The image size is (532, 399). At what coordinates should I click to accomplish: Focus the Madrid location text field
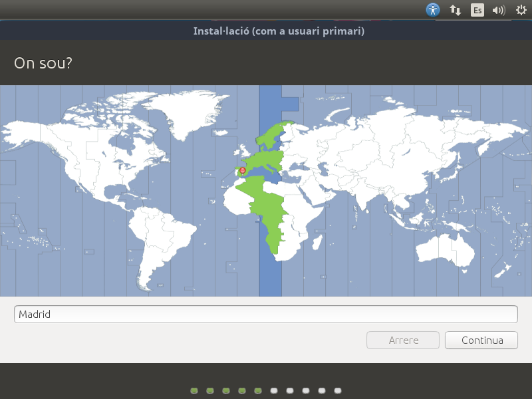point(265,315)
